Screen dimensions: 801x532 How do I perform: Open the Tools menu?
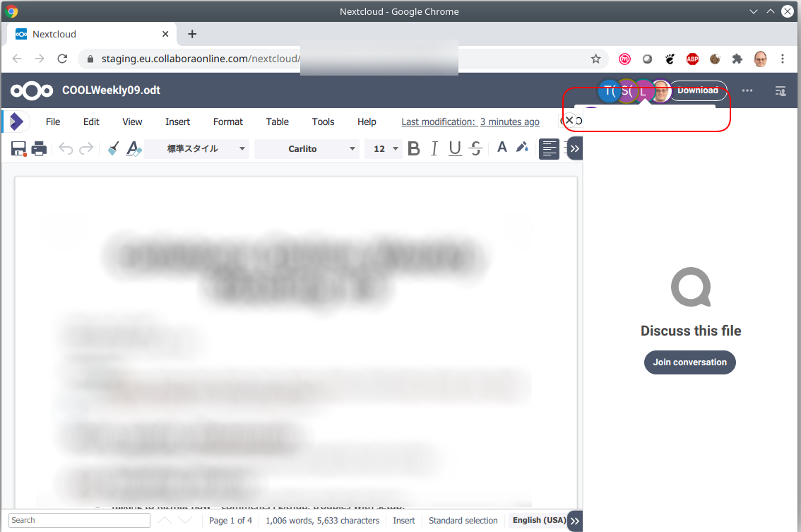pyautogui.click(x=323, y=122)
